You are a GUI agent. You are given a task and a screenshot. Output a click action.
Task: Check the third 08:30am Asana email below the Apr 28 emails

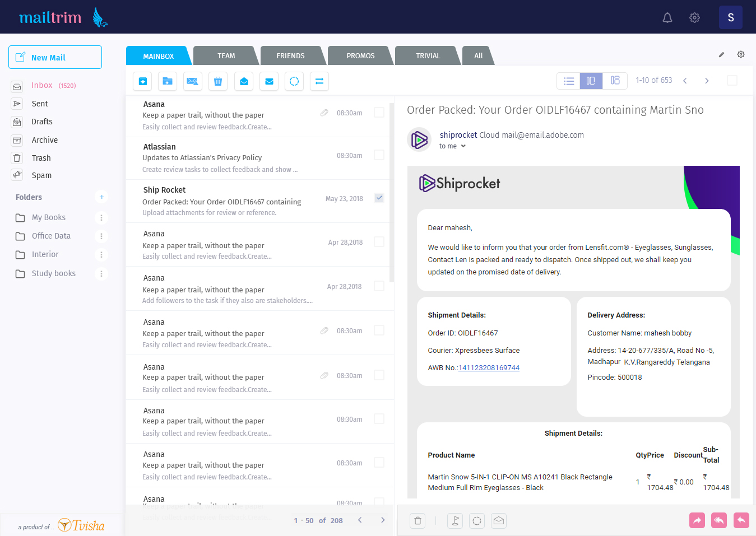tap(379, 418)
